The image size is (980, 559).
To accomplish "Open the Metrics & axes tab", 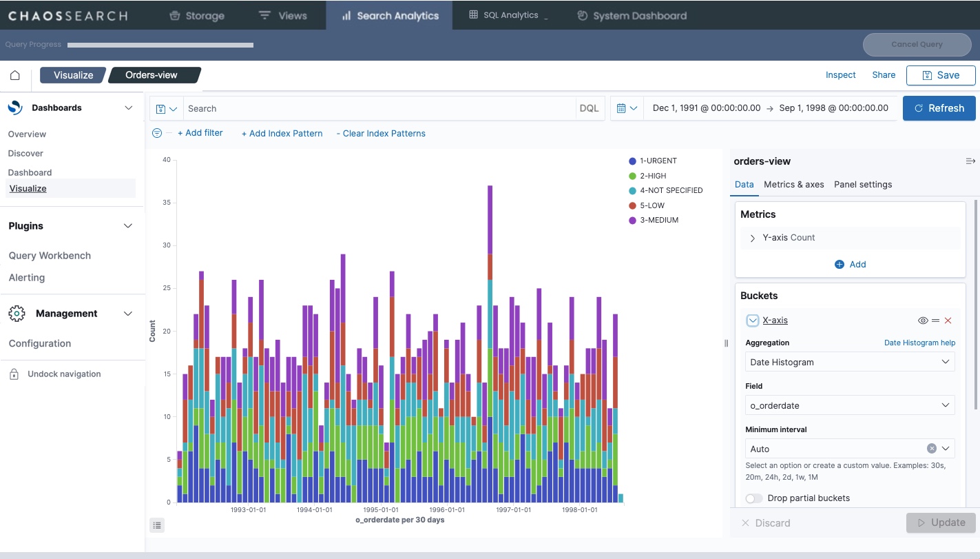I will click(x=793, y=184).
